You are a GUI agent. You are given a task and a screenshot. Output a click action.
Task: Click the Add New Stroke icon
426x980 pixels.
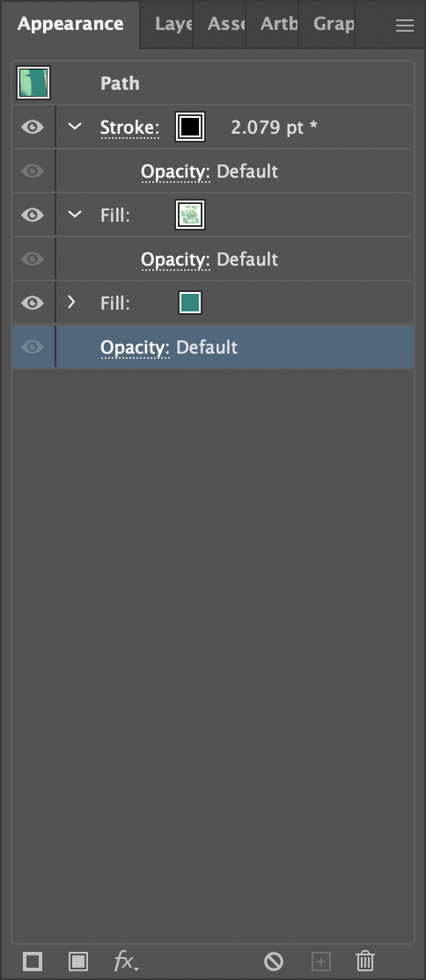tap(33, 961)
